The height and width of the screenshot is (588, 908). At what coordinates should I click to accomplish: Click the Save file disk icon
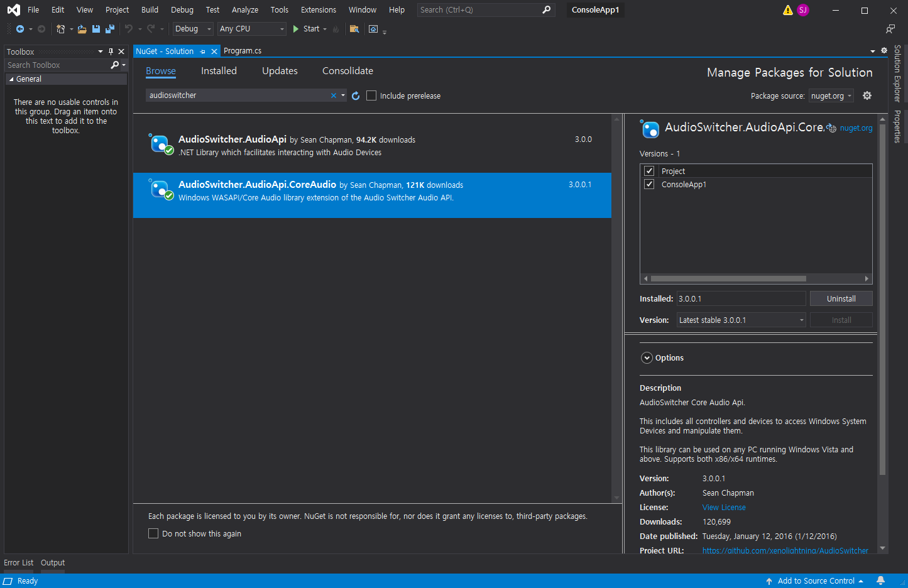pyautogui.click(x=96, y=29)
